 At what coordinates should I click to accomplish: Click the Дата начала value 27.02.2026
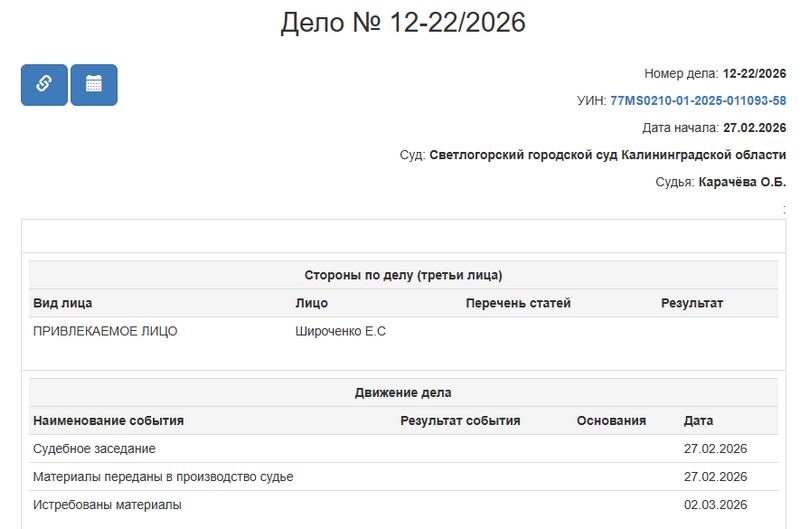(754, 128)
